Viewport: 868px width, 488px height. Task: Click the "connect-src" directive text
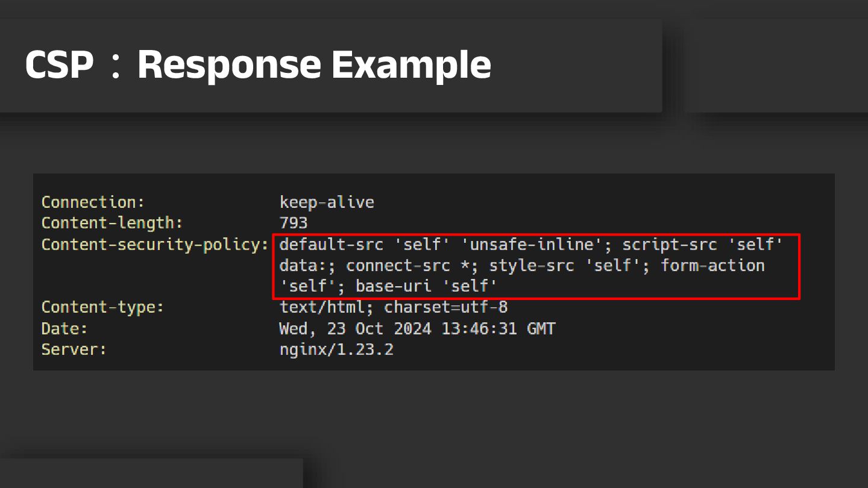(x=398, y=266)
